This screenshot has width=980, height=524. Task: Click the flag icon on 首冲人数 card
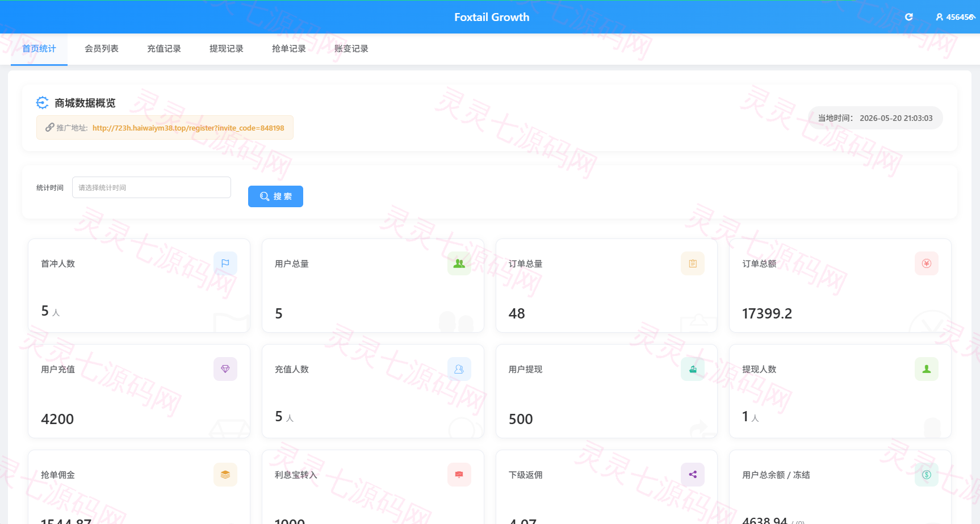pos(225,263)
